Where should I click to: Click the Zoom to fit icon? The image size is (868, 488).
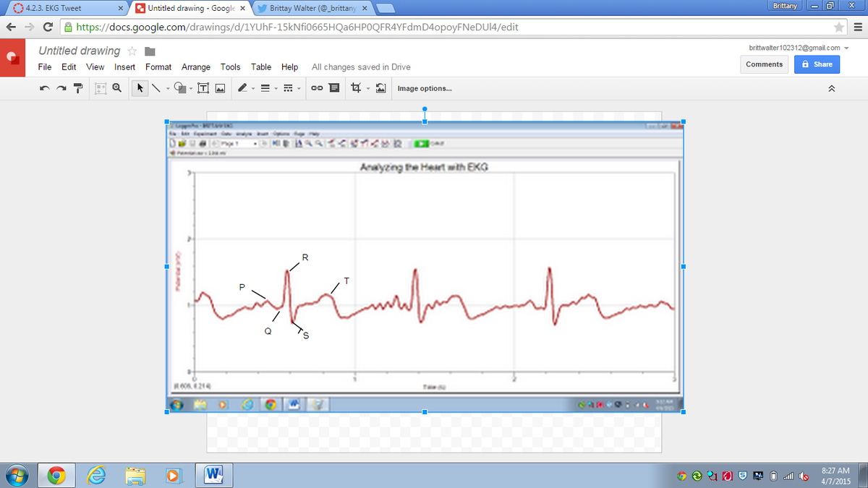click(x=100, y=88)
